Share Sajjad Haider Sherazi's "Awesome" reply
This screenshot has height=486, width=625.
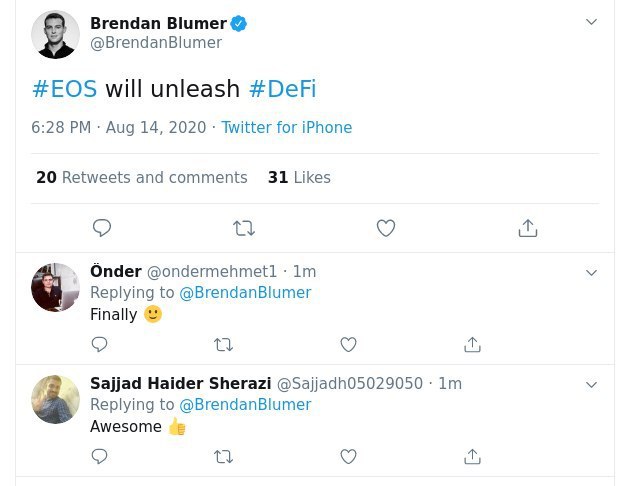tap(473, 456)
